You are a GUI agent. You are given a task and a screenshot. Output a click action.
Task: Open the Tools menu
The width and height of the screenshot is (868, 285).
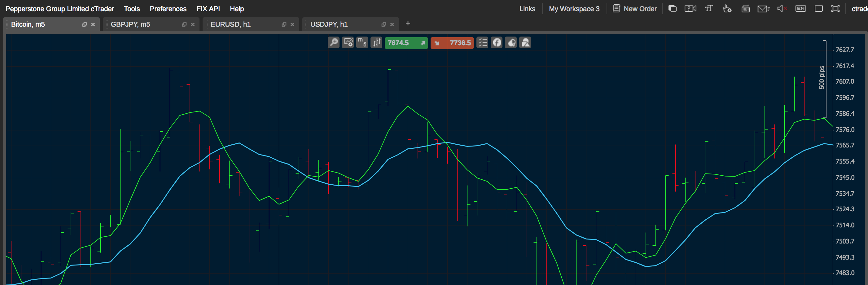(132, 9)
